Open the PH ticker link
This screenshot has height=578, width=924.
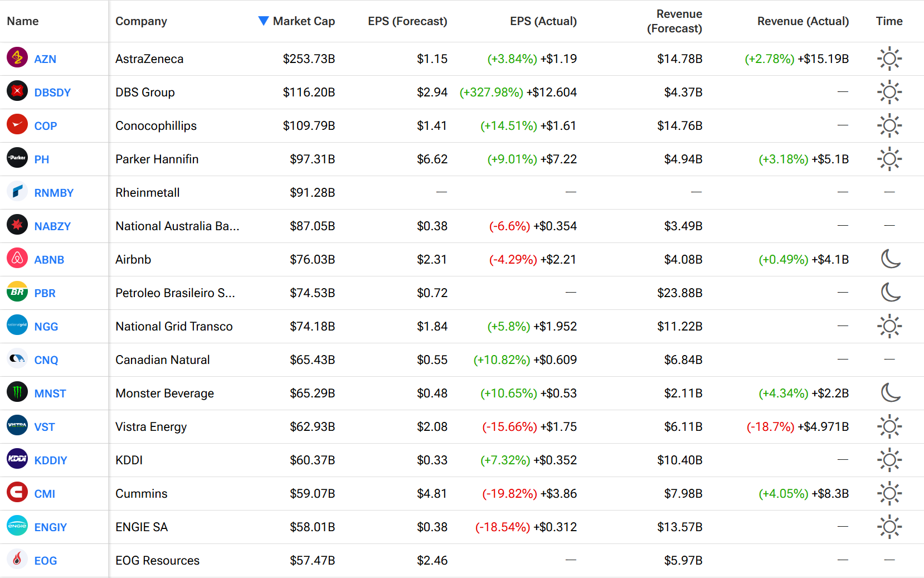42,159
